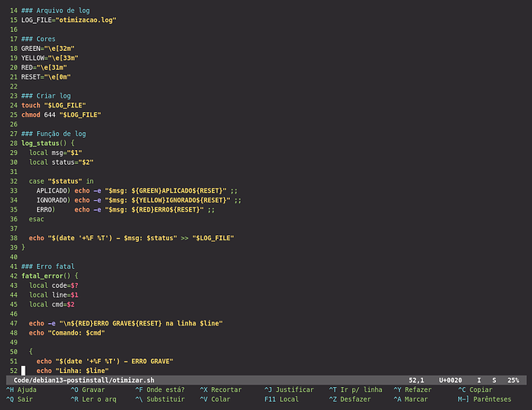Click the ^V Colar paste shortcut

pos(215,399)
